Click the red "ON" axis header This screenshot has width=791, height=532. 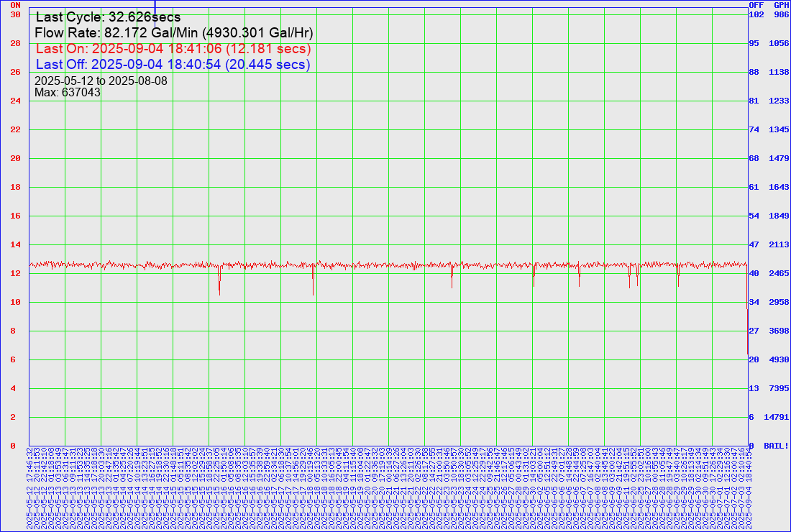[16, 5]
